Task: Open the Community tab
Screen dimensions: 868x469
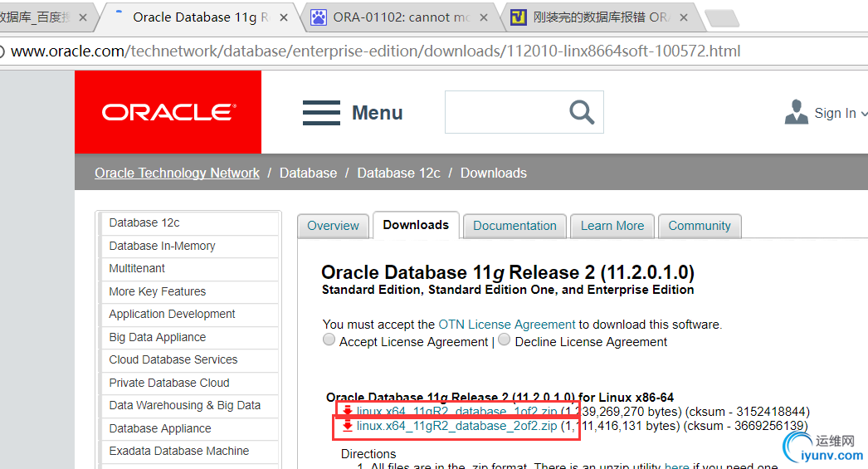Action: point(700,226)
